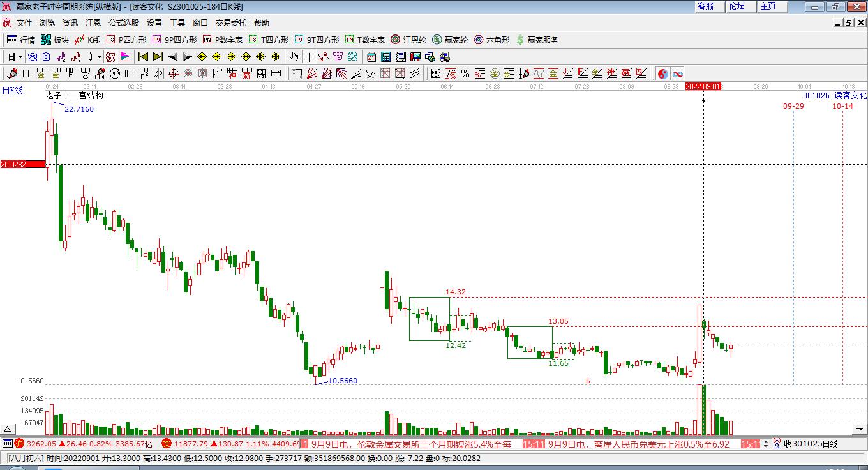The height and width of the screenshot is (470, 868).
Task: Click the 09-29 cycle date label
Action: (x=793, y=106)
